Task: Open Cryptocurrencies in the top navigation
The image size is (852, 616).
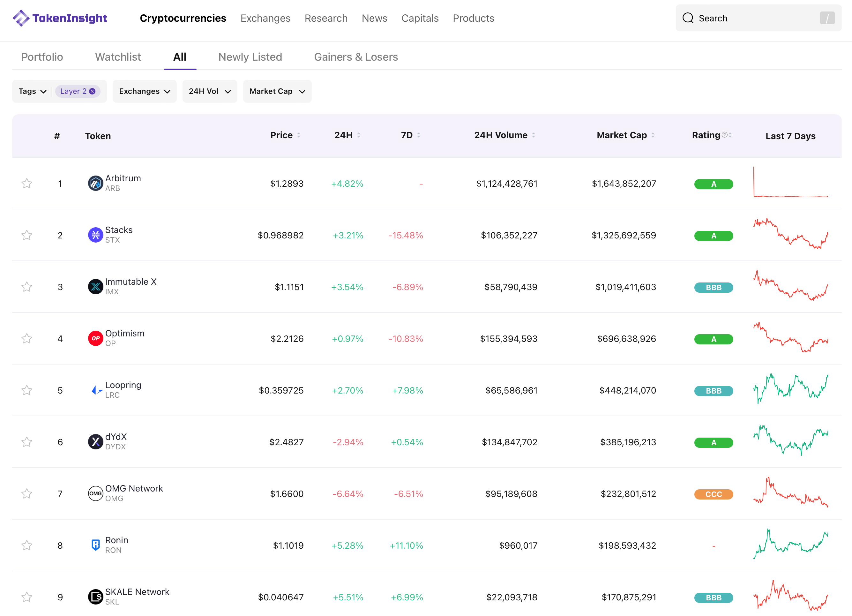Action: tap(183, 18)
